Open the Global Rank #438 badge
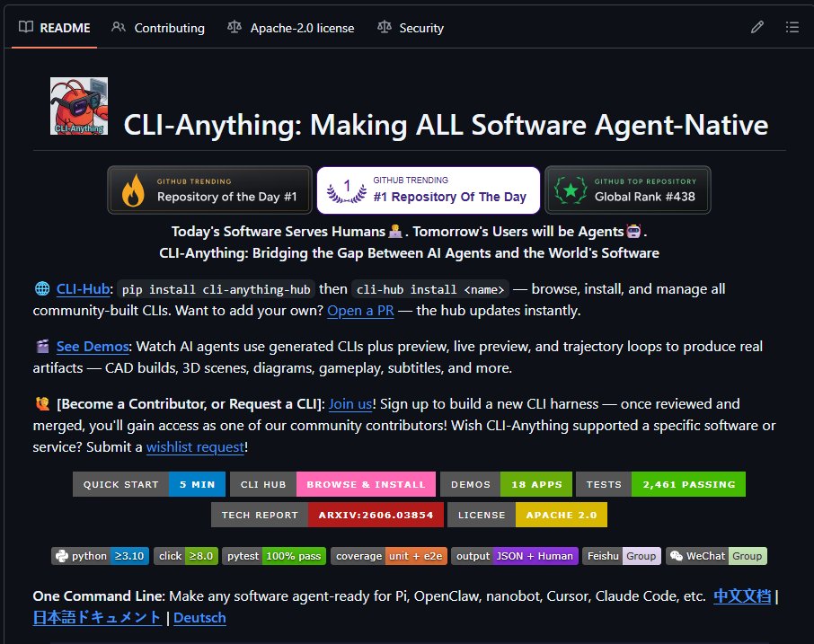The width and height of the screenshot is (814, 644). 628,190
